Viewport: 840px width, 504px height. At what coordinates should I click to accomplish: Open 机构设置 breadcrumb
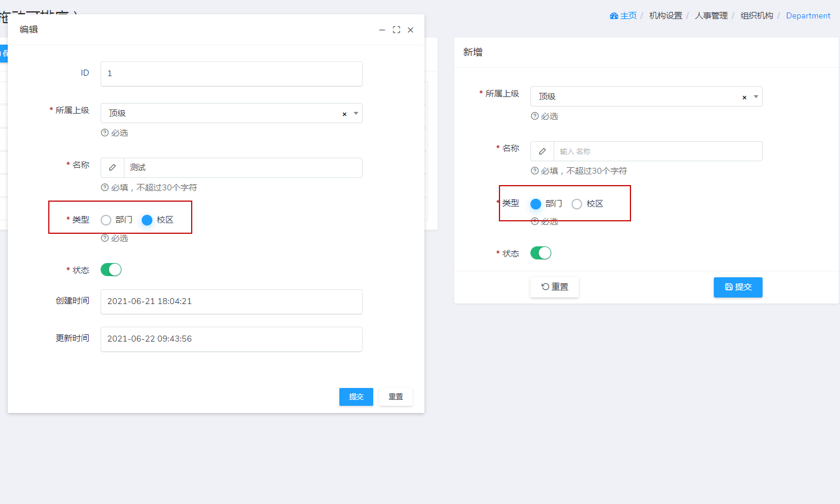click(x=666, y=16)
